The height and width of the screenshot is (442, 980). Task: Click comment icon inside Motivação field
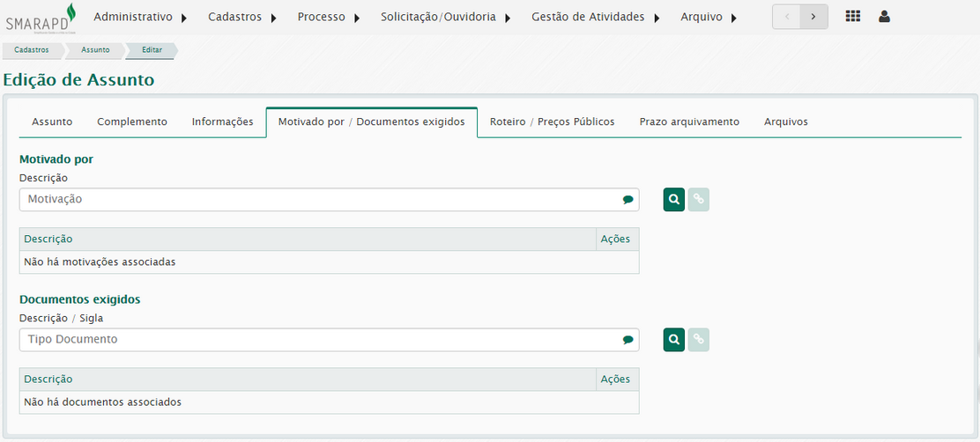coord(627,200)
